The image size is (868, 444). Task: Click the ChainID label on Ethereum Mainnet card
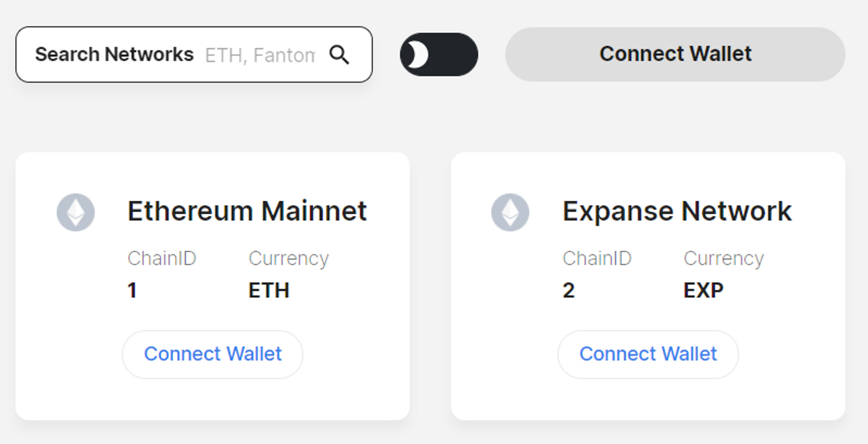162,258
